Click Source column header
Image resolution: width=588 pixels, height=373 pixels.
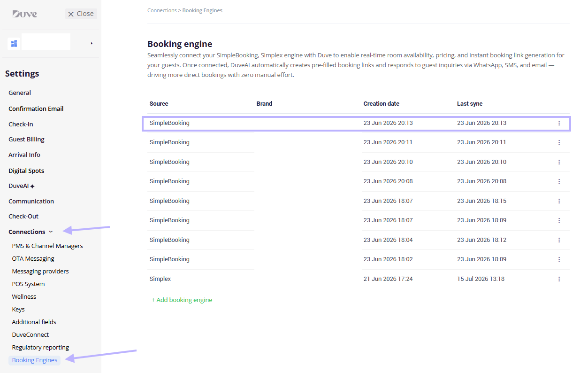[159, 104]
